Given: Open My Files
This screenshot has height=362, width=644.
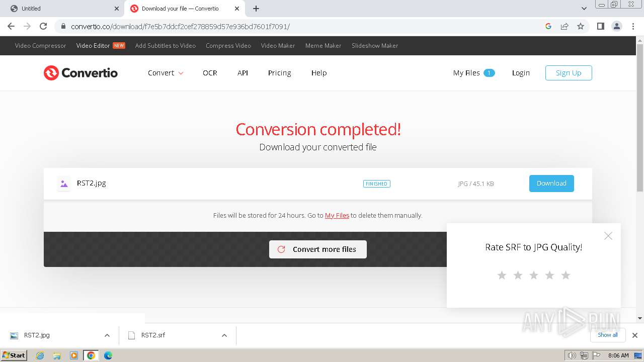Looking at the screenshot, I should click(473, 73).
